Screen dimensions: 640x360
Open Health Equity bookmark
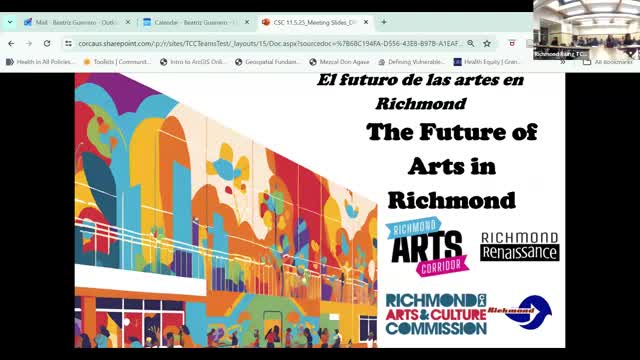tap(487, 62)
